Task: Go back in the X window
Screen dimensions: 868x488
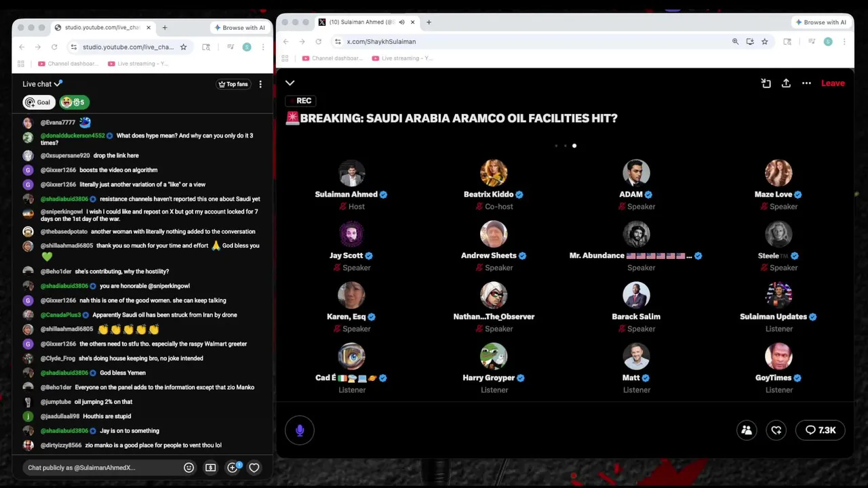Action: click(285, 41)
